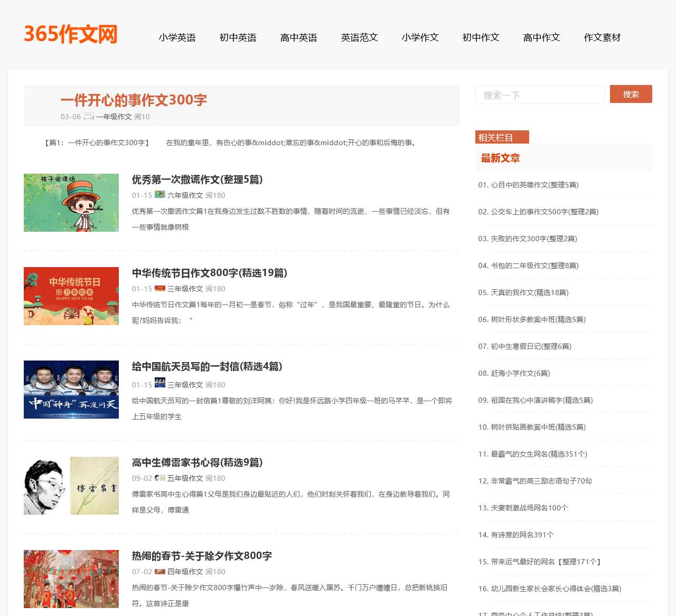676x616 pixels.
Task: Open sidebar item 非常霸气的高三励志语句子70句
Action: coord(541,481)
